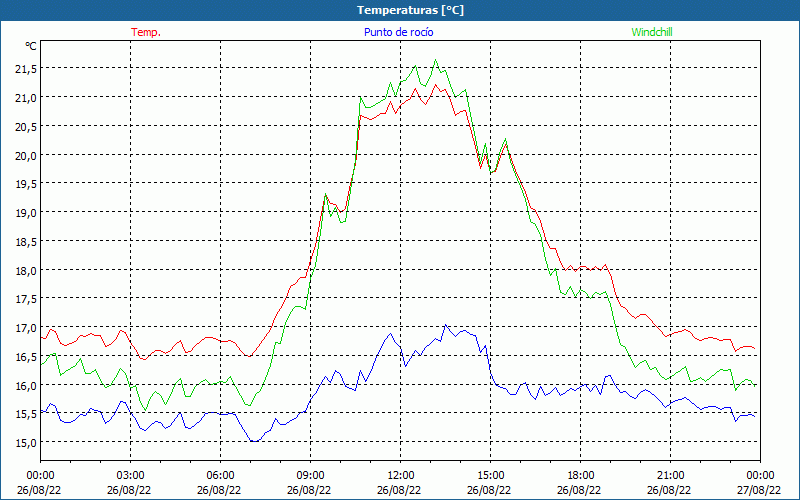Viewport: 800px width, 500px height.
Task: Click the '°C' axis unit label
Action: click(31, 46)
